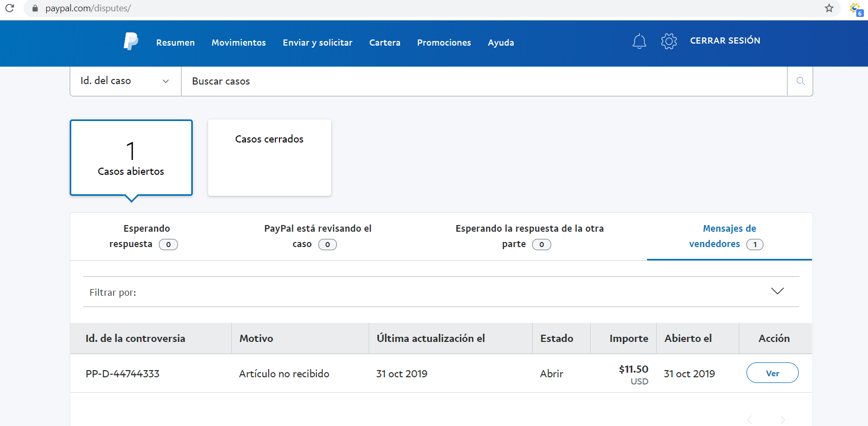
Task: Click the Acción column header
Action: pos(774,338)
